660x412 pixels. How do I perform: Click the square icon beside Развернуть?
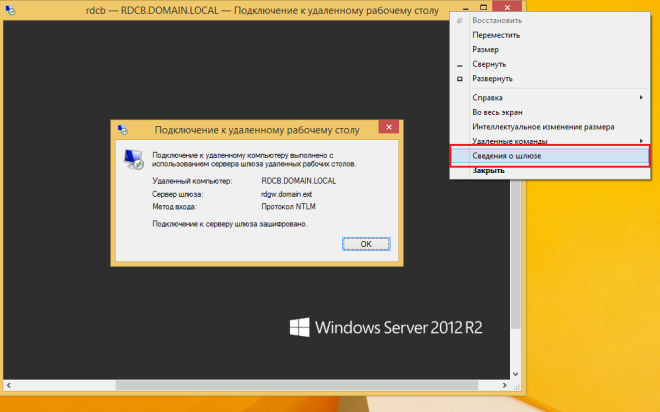459,78
